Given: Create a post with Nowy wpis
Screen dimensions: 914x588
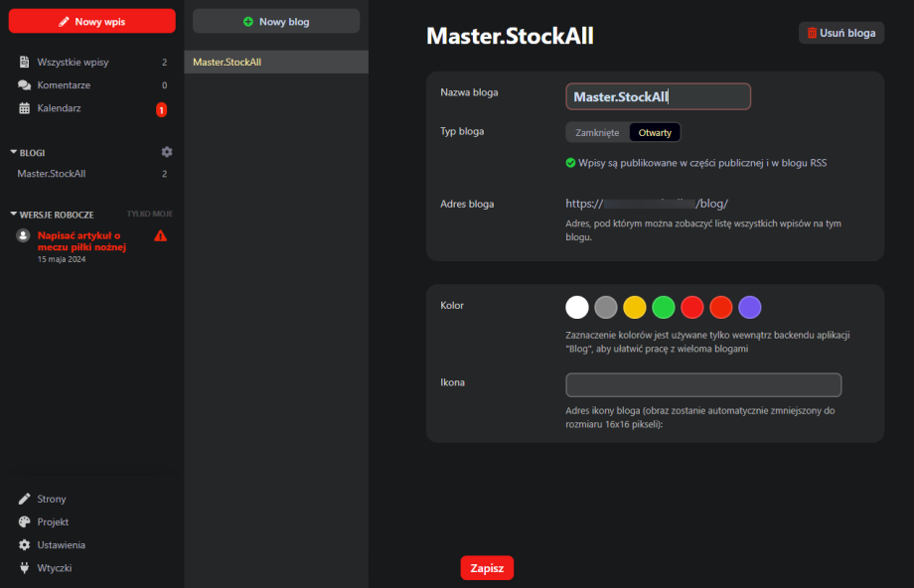Looking at the screenshot, I should point(91,21).
